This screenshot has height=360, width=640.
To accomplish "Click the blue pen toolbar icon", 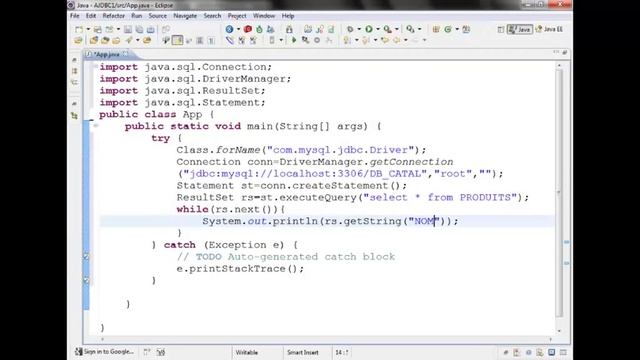I will pos(230,40).
